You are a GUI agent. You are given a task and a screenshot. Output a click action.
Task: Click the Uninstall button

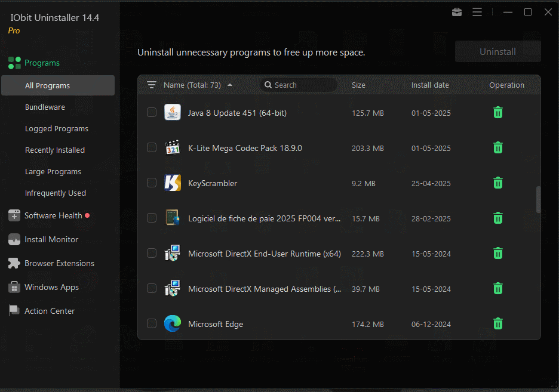coord(497,52)
